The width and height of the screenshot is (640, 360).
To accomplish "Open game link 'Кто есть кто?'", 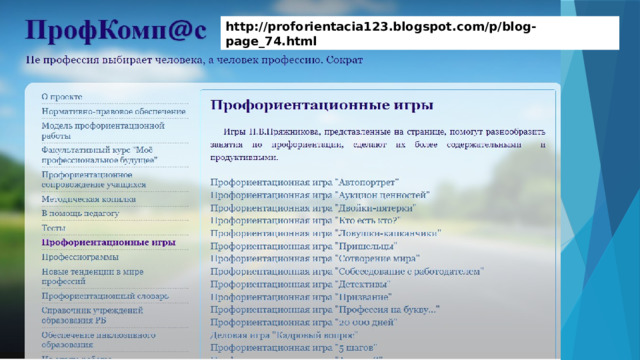I will click(305, 220).
